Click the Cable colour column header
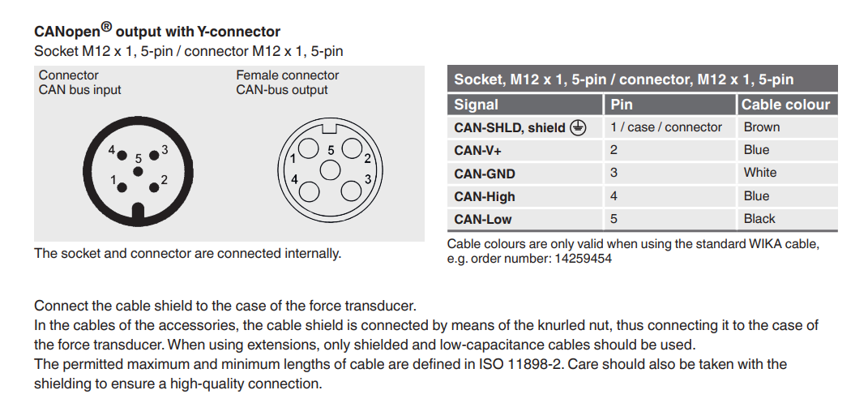 [x=785, y=105]
